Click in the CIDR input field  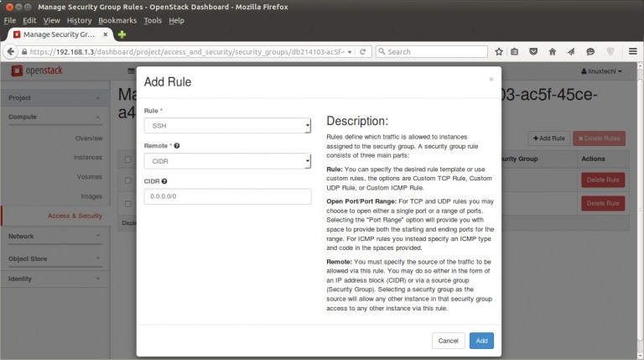[226, 197]
